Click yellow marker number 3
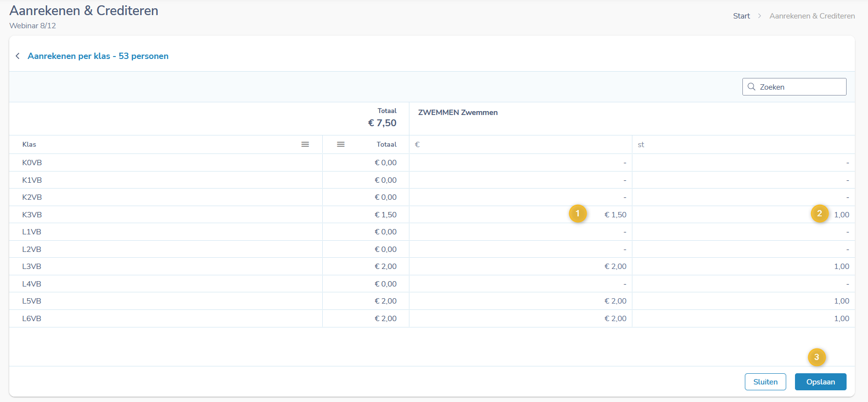 click(816, 357)
